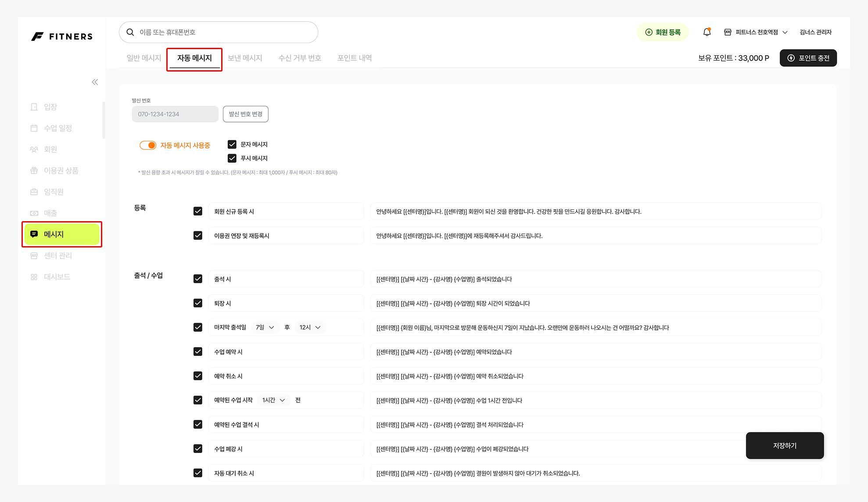Click the 포인트 충전 button
868x502 pixels.
tap(808, 58)
